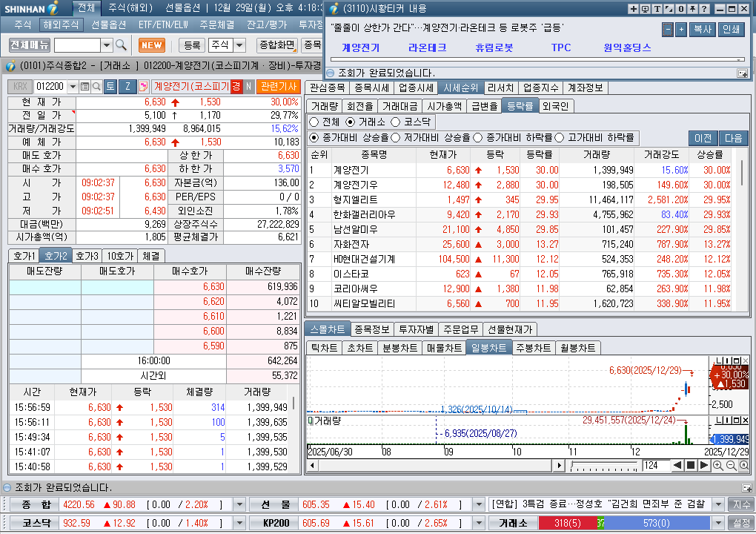
Task: Click the magnifier search icon beside the top menu box
Action: 121,45
